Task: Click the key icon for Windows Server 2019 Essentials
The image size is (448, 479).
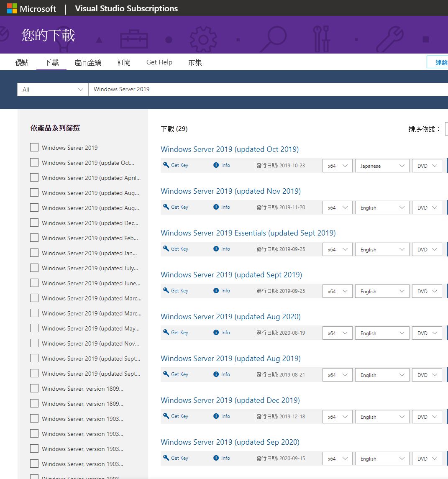Action: (x=166, y=248)
